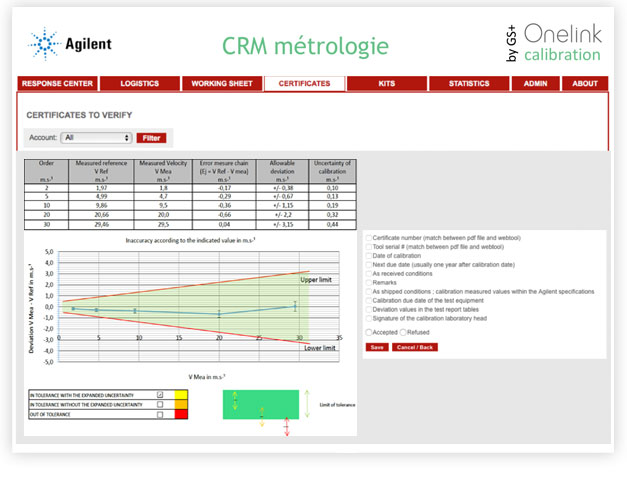Click the Measured Velocity V Mea header
The image size is (627, 498).
coord(163,172)
